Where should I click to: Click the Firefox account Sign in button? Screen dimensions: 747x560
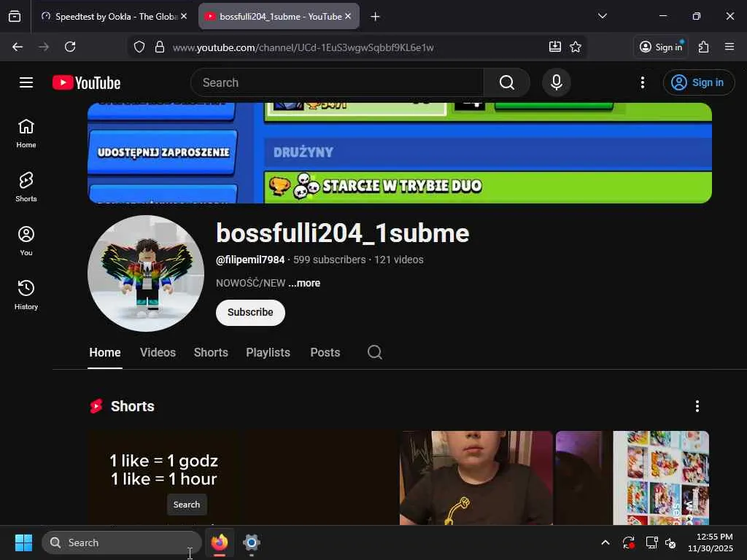coord(661,47)
